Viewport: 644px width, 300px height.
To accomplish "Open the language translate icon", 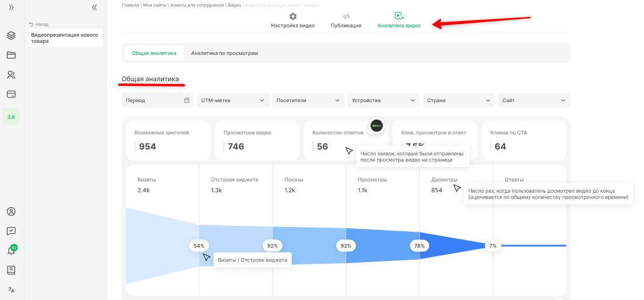I will [x=11, y=289].
